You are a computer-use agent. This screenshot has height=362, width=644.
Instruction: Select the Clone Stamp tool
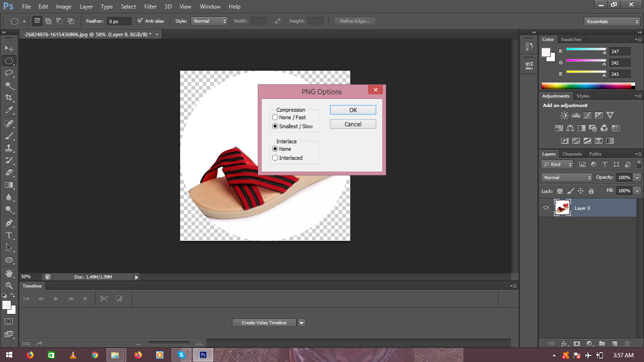pyautogui.click(x=9, y=148)
